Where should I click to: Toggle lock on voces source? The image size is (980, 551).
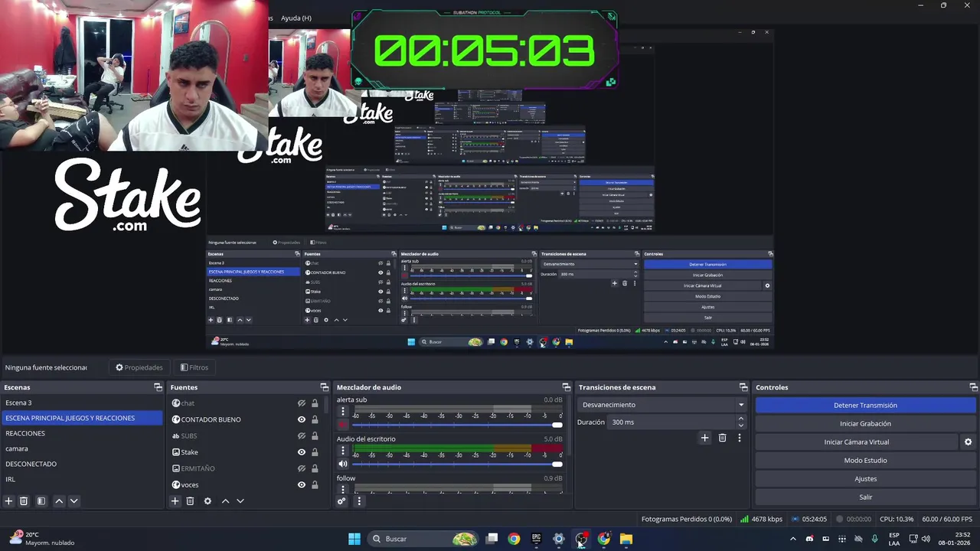tap(315, 484)
